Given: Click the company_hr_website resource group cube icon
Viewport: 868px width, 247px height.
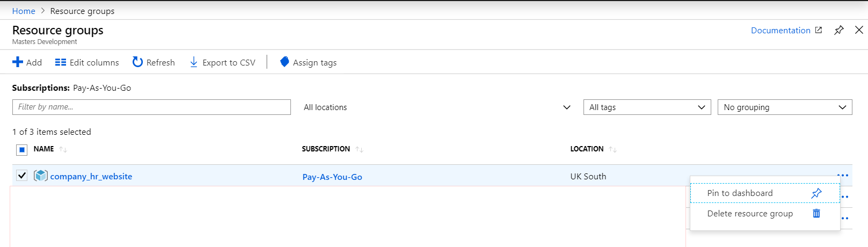Looking at the screenshot, I should 41,176.
